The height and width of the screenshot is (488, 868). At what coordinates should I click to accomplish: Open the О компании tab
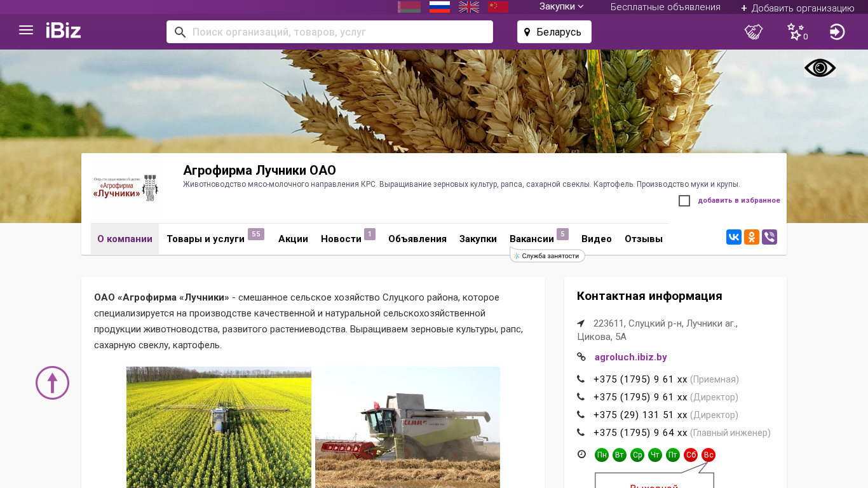click(x=125, y=239)
